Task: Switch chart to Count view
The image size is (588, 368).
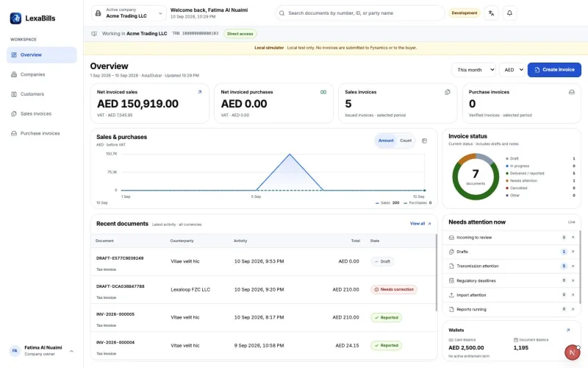Action: [x=406, y=141]
